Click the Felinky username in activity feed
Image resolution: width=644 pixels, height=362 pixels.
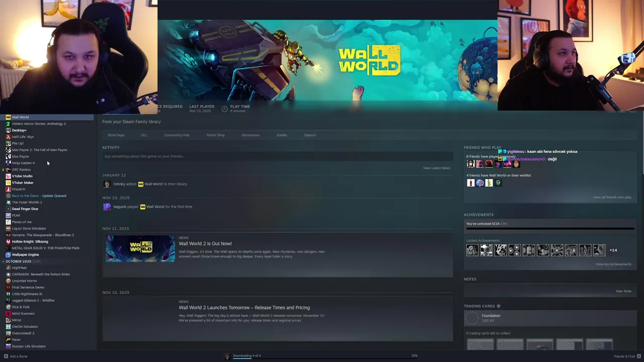point(119,184)
